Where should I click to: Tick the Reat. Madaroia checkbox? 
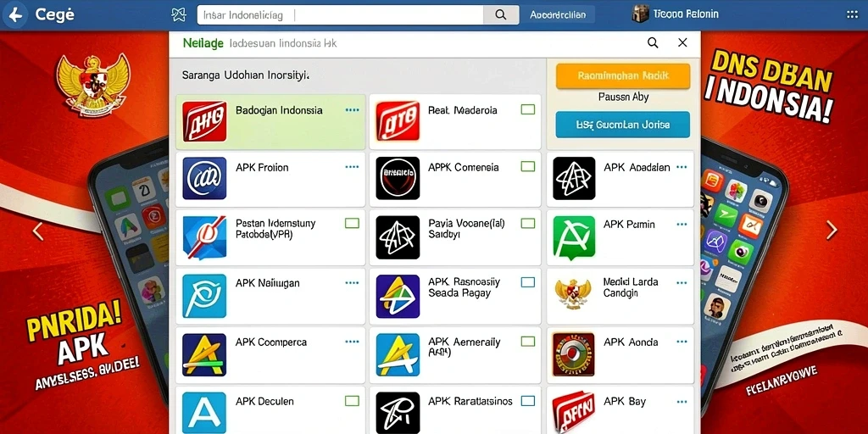[x=528, y=109]
